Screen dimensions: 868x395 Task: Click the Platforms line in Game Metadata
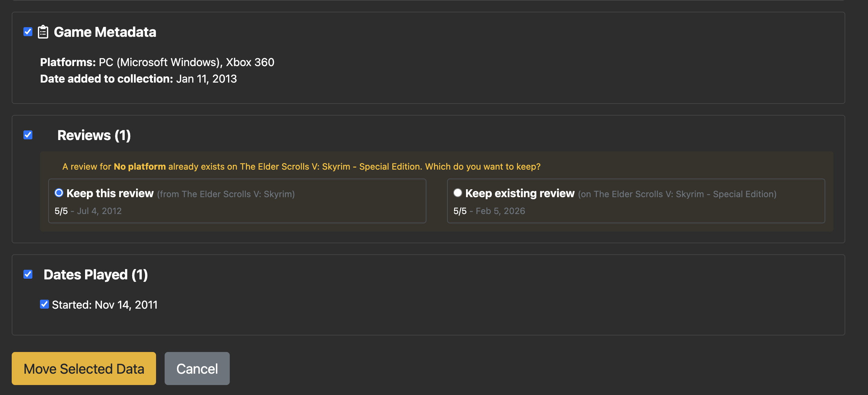point(157,62)
